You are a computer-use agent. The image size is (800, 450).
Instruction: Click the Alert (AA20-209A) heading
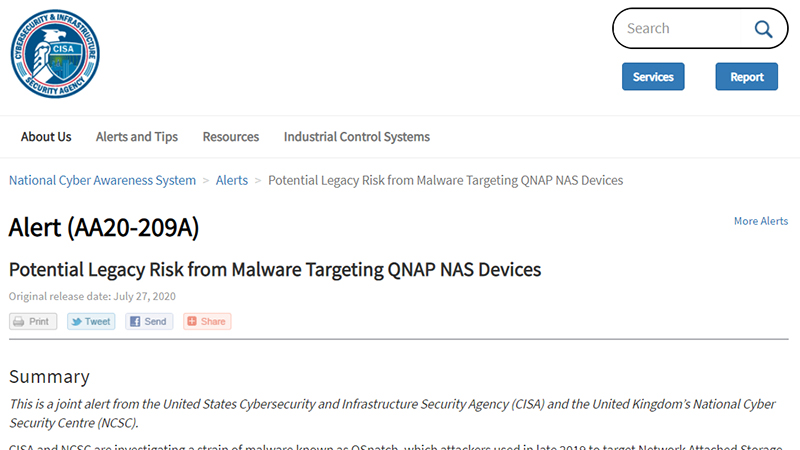pos(104,228)
